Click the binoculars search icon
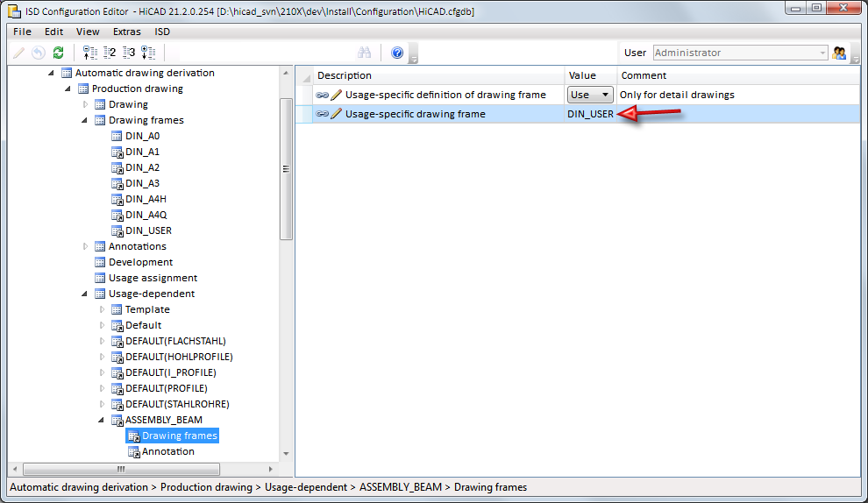The image size is (868, 503). [x=364, y=53]
